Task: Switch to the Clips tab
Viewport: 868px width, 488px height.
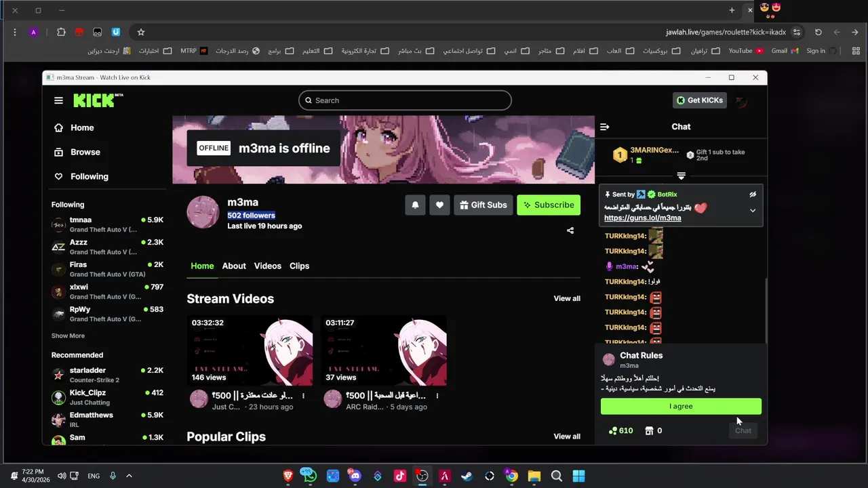Action: pos(299,266)
